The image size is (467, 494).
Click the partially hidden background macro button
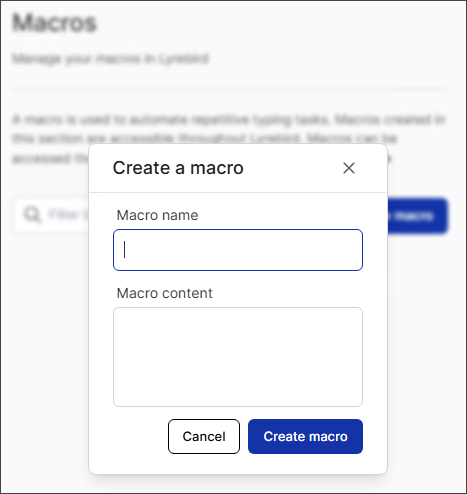coord(417,216)
